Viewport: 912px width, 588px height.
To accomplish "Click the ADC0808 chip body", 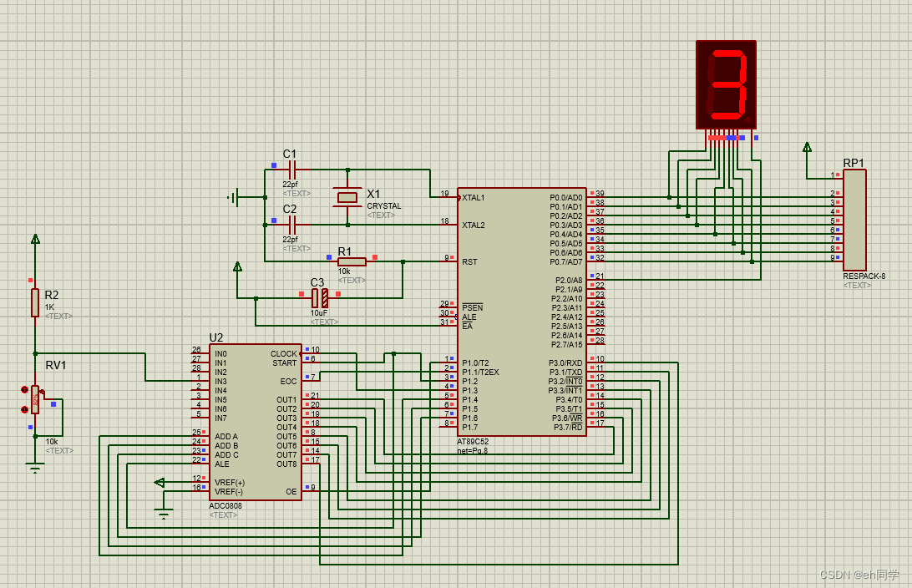I will pyautogui.click(x=256, y=423).
